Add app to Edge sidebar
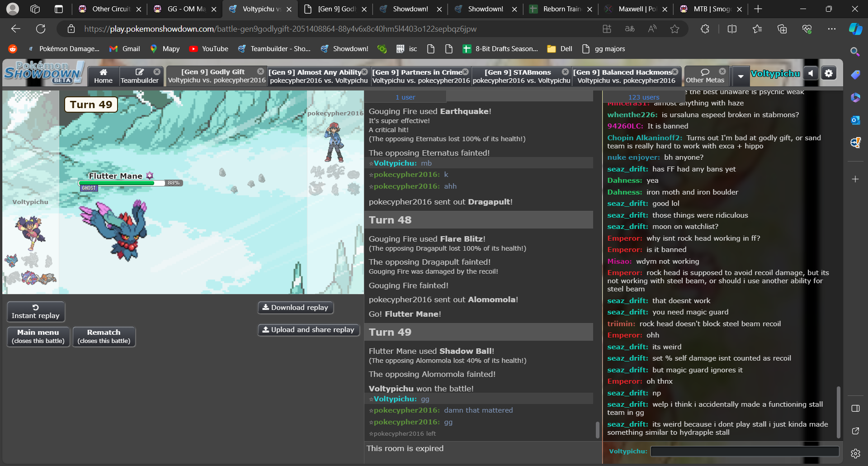This screenshot has height=466, width=868. coord(855,179)
